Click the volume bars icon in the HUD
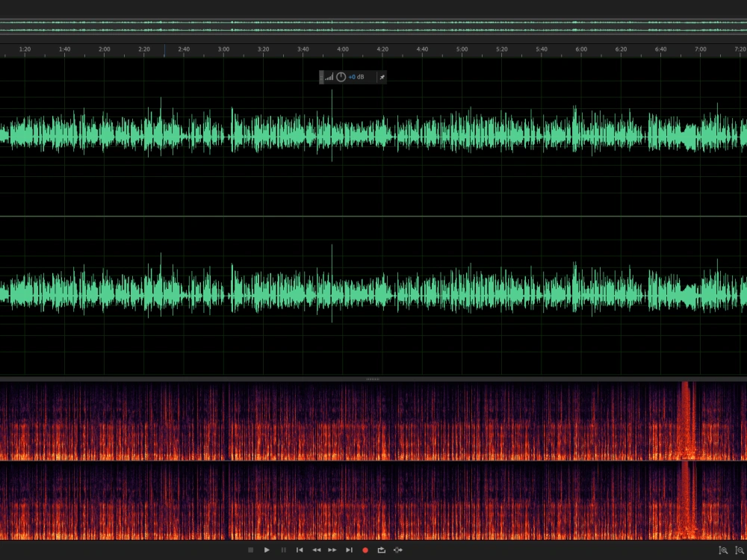This screenshot has width=747, height=560. click(x=329, y=77)
